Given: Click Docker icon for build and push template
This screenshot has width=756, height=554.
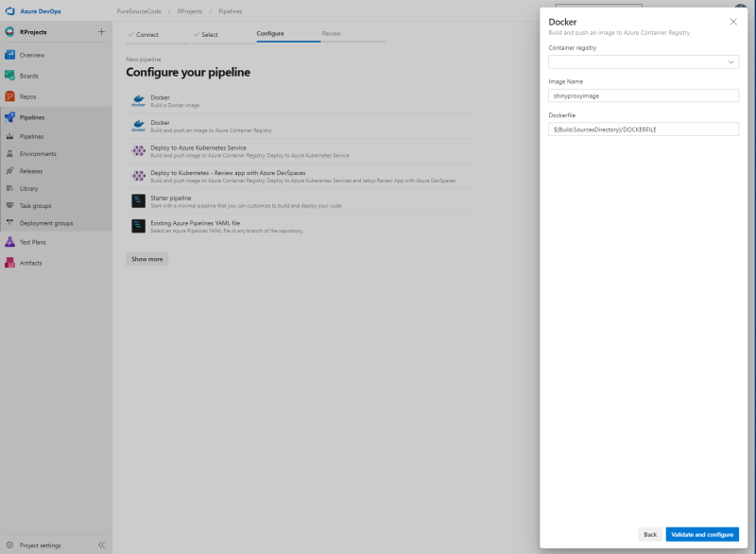Looking at the screenshot, I should [x=138, y=126].
